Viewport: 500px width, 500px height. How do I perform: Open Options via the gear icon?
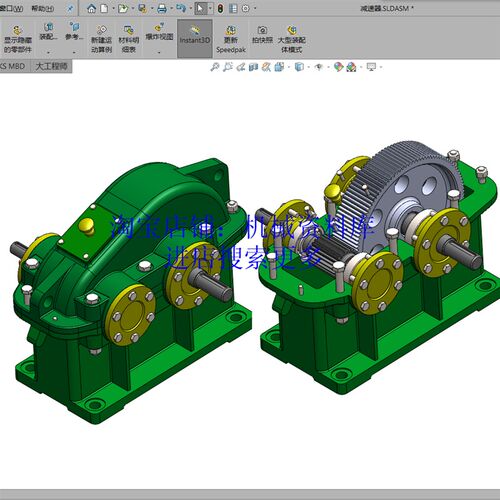click(x=246, y=8)
